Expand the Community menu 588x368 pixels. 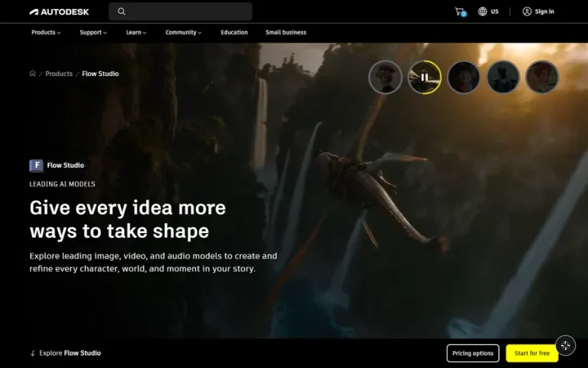coord(184,32)
